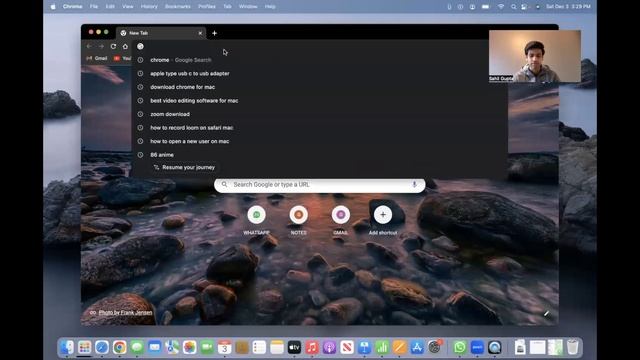Open the Window menu
Image resolution: width=640 pixels, height=360 pixels.
248,7
